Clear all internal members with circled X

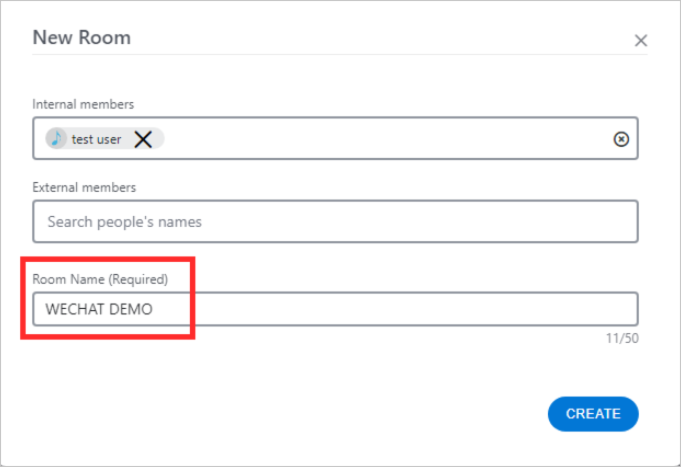click(x=621, y=139)
